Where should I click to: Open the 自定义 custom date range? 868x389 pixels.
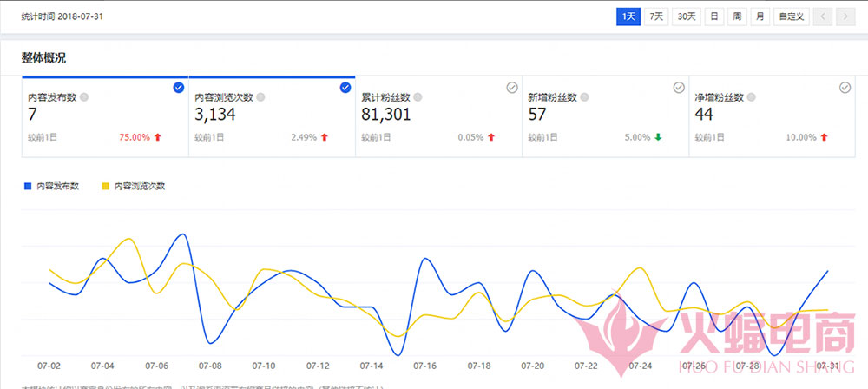coord(792,16)
